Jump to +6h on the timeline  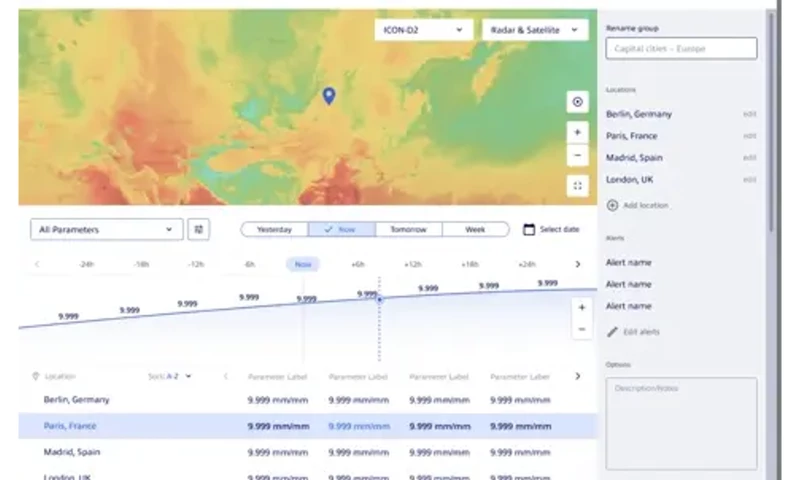point(358,264)
